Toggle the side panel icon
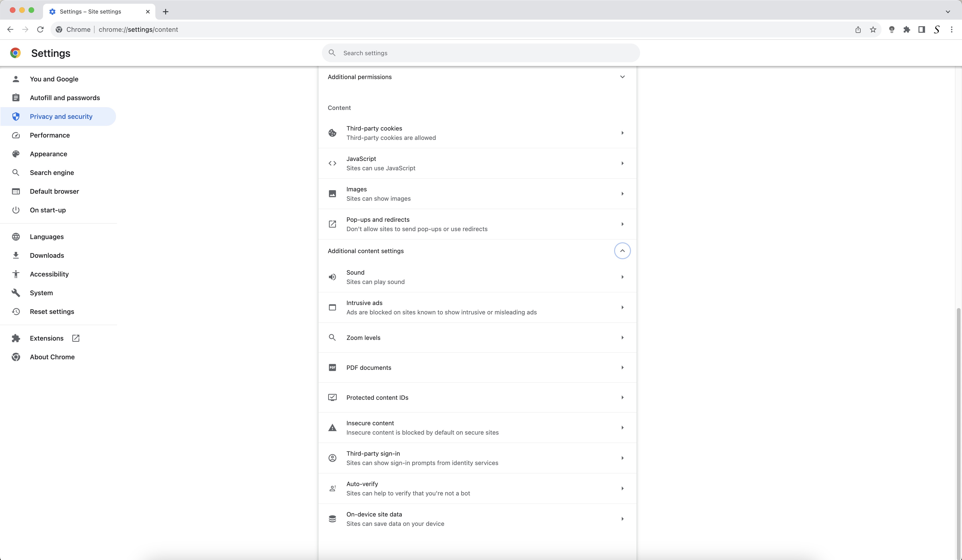This screenshot has width=962, height=560. coord(922,30)
